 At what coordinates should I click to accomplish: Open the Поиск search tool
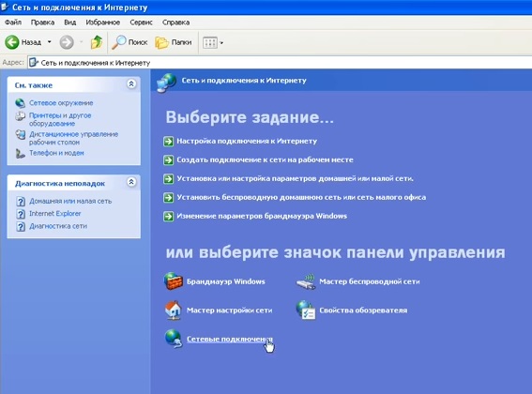click(x=129, y=42)
